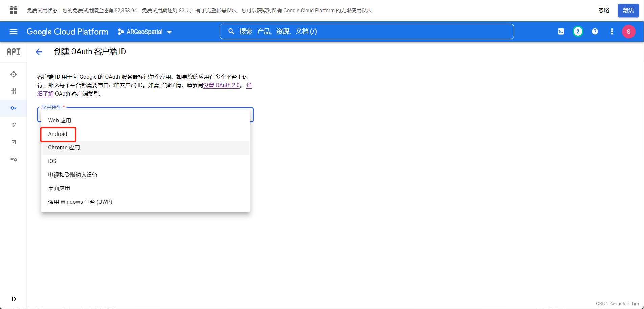644x309 pixels.
Task: Open the Library sidebar icon
Action: [x=14, y=91]
